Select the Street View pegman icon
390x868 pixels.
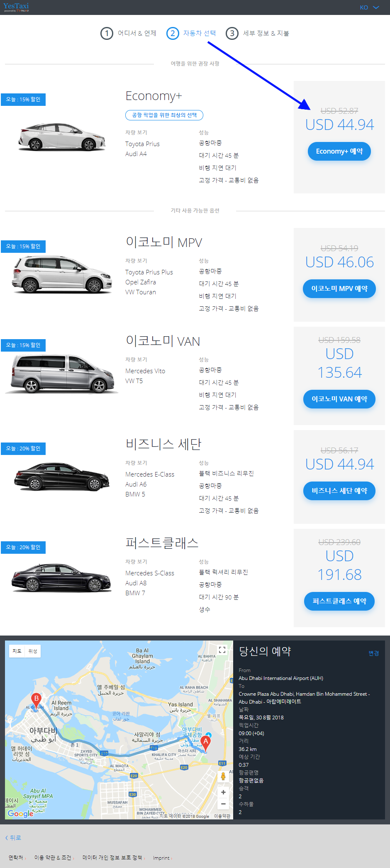pos(223,776)
